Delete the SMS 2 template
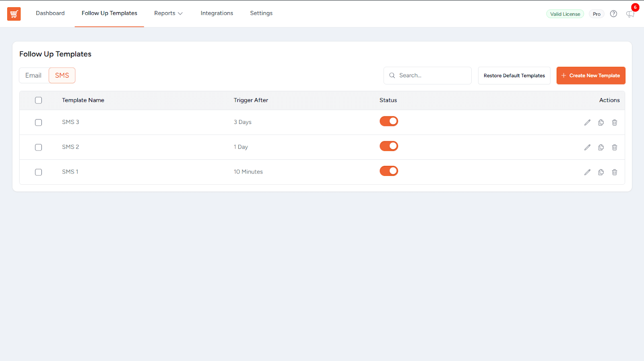Screen dimensions: 644x361 click(615, 147)
